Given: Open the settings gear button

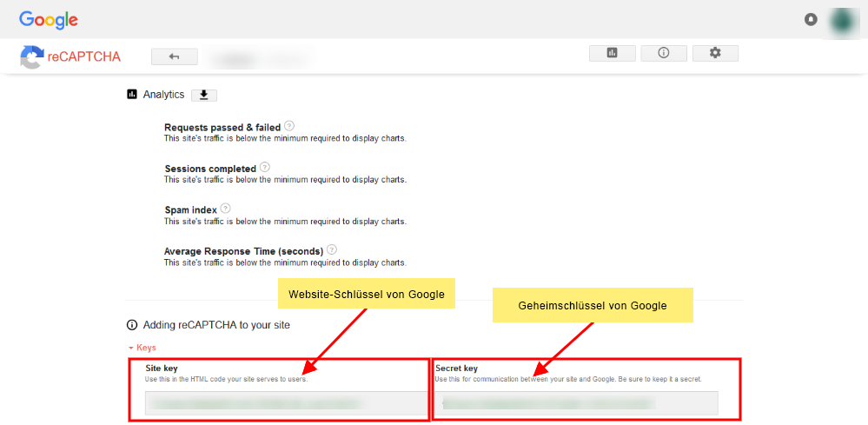Looking at the screenshot, I should [x=715, y=53].
